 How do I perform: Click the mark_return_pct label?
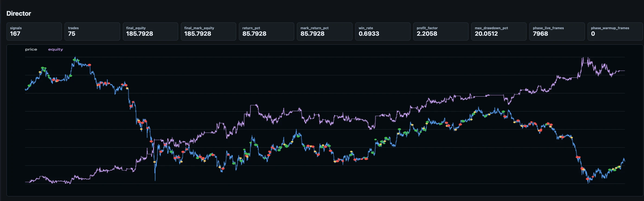point(314,28)
